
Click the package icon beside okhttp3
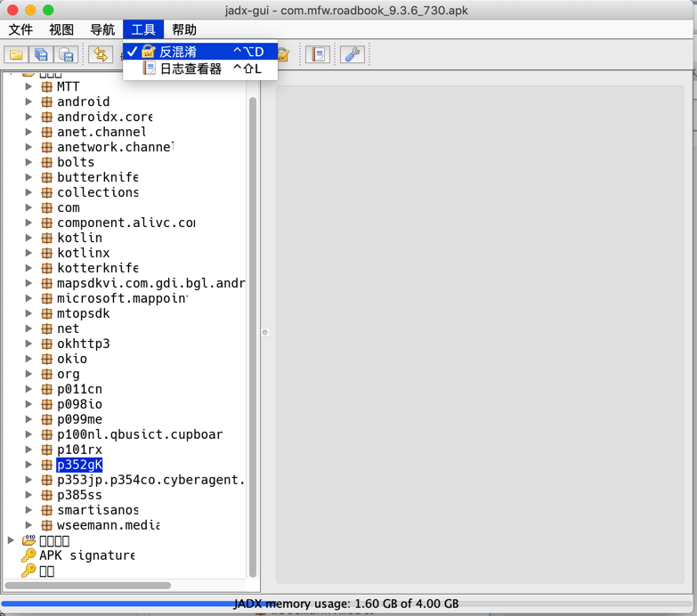(46, 344)
